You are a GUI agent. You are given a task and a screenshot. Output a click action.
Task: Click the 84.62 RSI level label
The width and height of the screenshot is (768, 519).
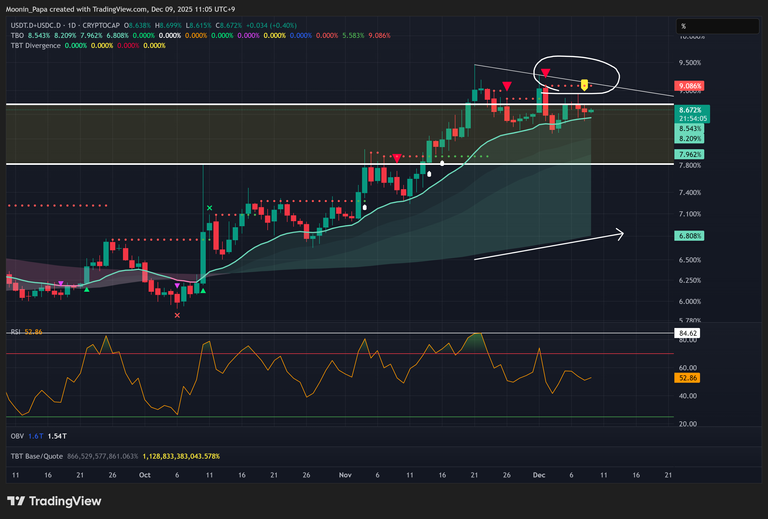[x=689, y=332]
